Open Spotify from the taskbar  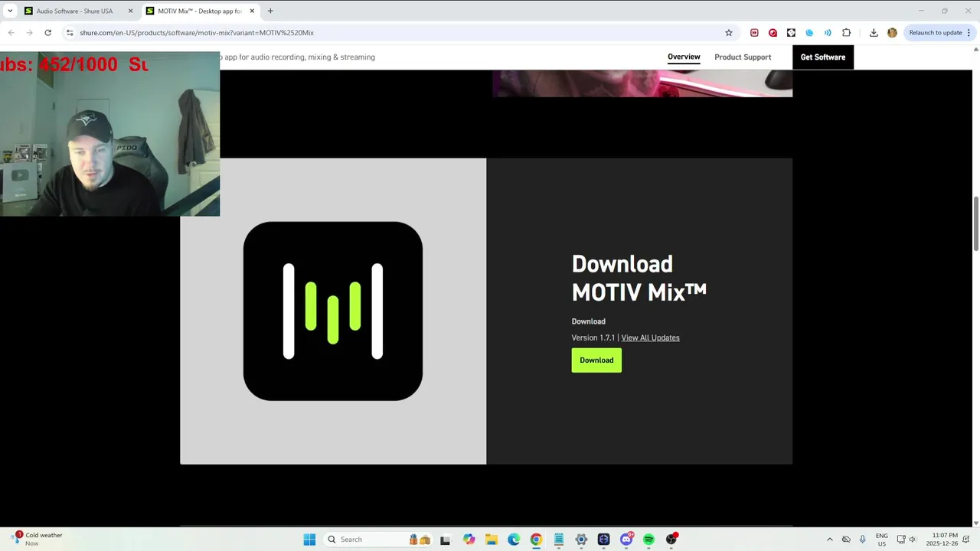pos(648,540)
